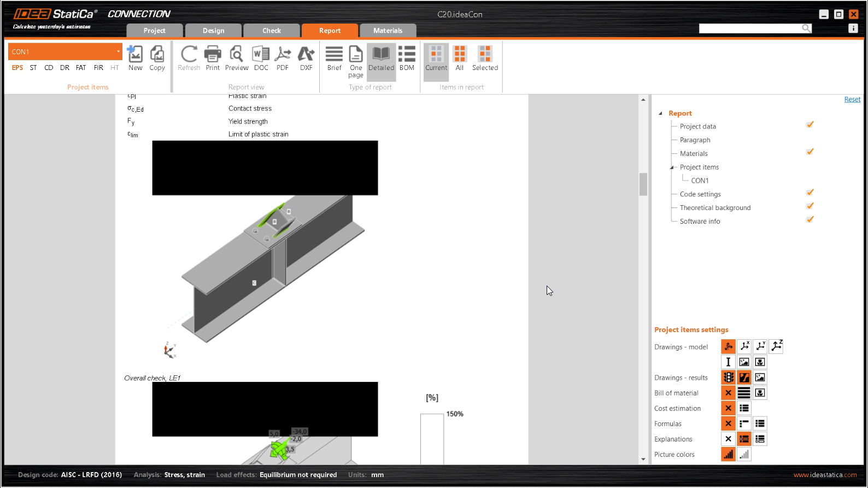
Task: Open the www.ideastatica.com link
Action: [x=825, y=475]
